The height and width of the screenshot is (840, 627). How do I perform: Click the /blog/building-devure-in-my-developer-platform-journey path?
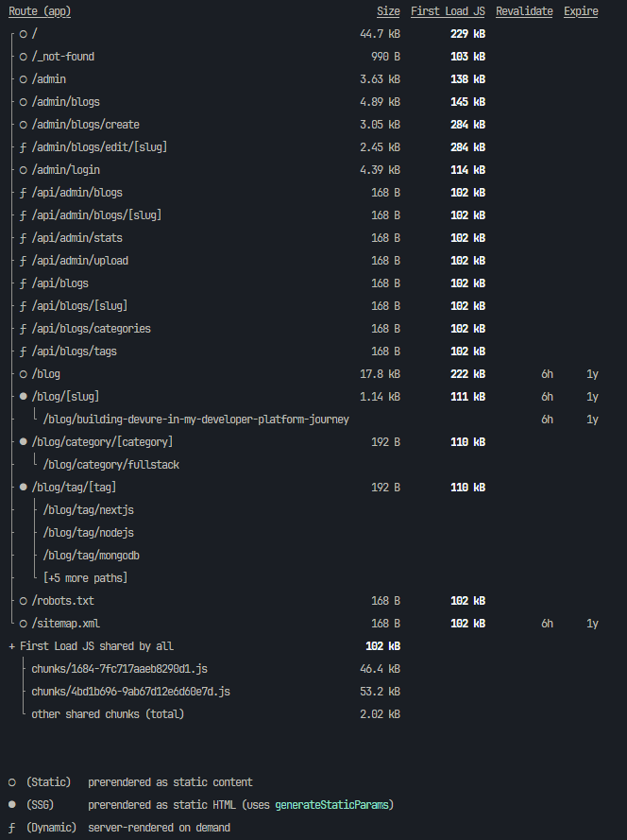click(195, 420)
